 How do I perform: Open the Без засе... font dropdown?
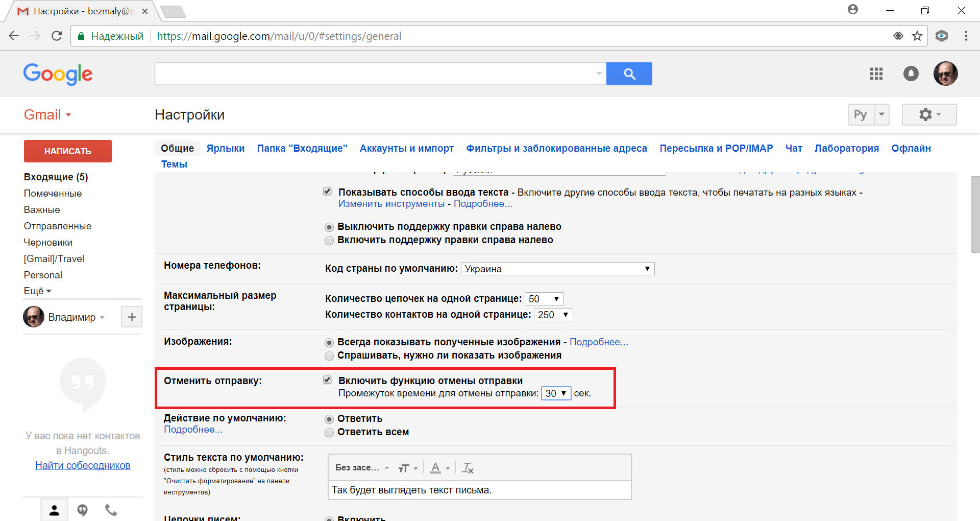click(362, 468)
